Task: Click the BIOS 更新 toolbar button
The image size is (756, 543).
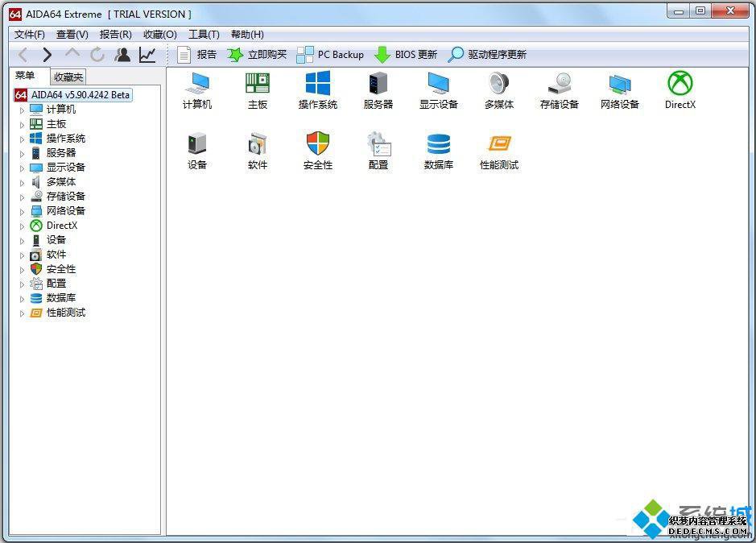Action: pyautogui.click(x=406, y=55)
